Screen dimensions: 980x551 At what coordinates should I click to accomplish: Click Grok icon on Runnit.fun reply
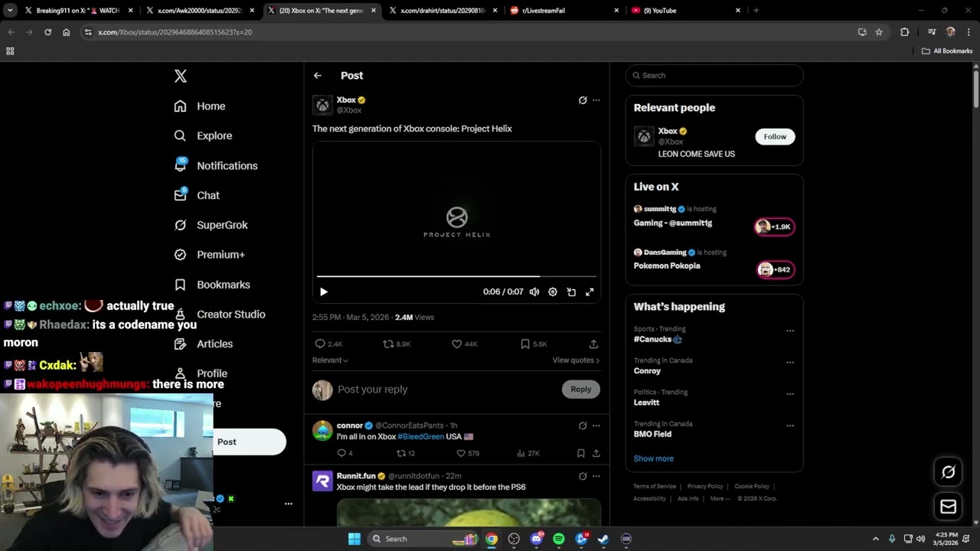(583, 476)
